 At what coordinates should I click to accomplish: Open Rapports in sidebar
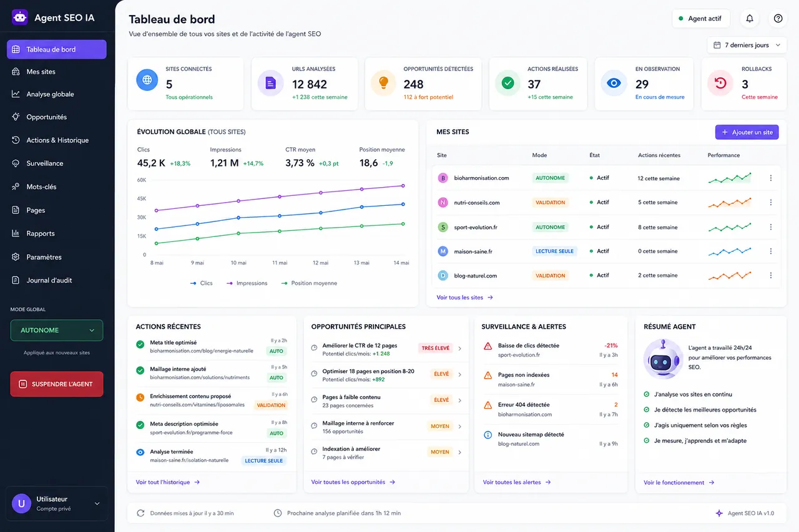(x=57, y=233)
